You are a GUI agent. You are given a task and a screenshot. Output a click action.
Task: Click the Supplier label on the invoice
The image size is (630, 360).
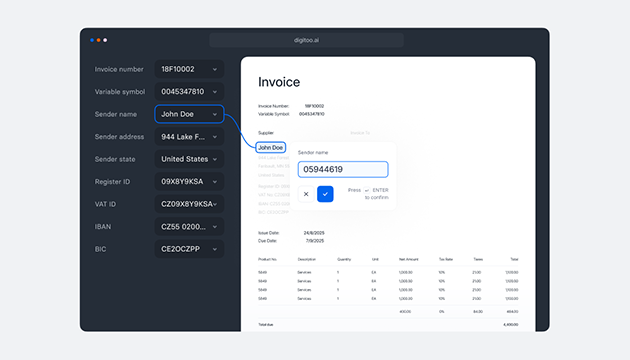tap(266, 133)
